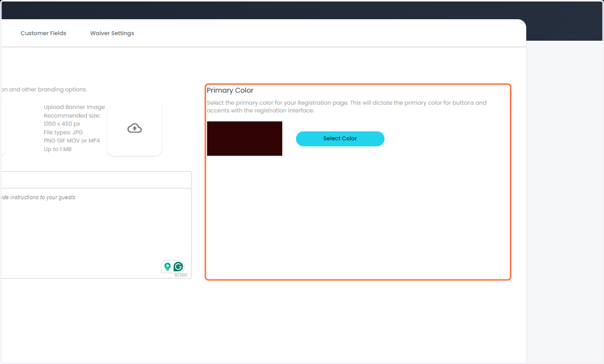The width and height of the screenshot is (604, 364).
Task: Click the 'Recommended size:' text
Action: click(x=72, y=115)
